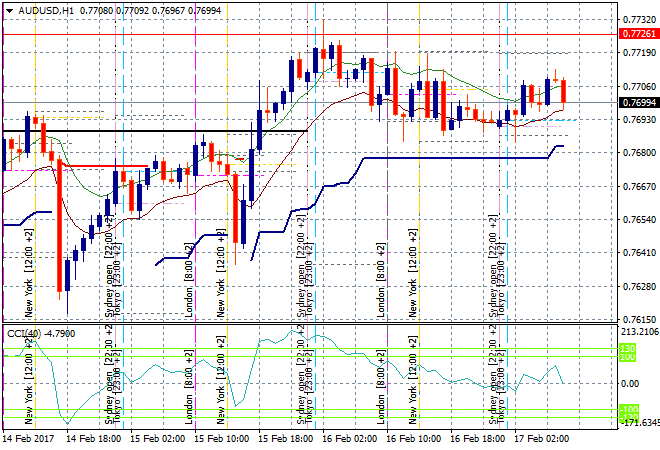Select the 0.76930 price axis label
The image size is (660, 450).
click(x=639, y=120)
